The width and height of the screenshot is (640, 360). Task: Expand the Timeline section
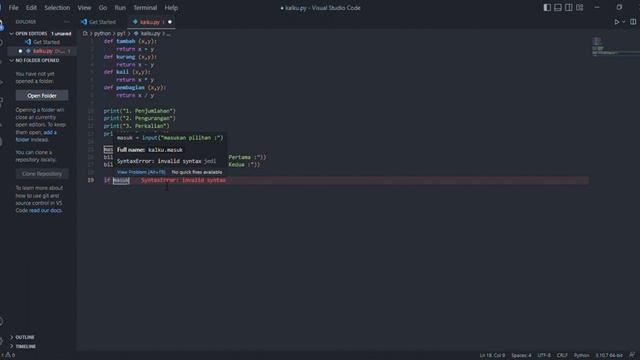pos(25,347)
